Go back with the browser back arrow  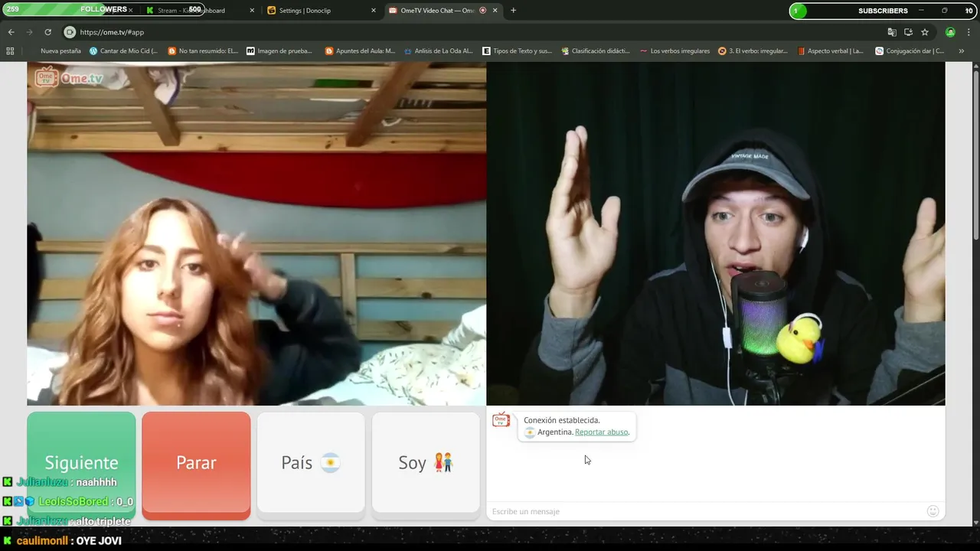coord(11,32)
